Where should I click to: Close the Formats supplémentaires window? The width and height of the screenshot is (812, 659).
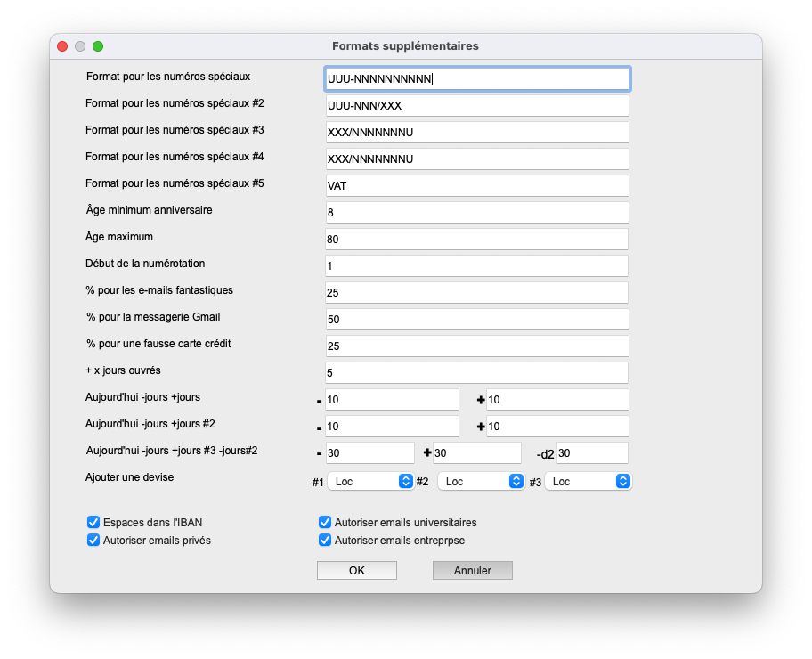62,46
